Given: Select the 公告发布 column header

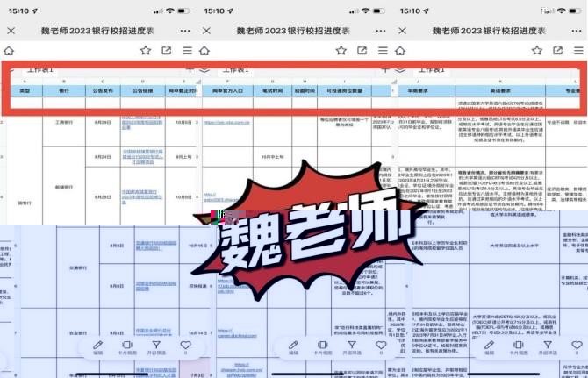Looking at the screenshot, I should 104,90.
